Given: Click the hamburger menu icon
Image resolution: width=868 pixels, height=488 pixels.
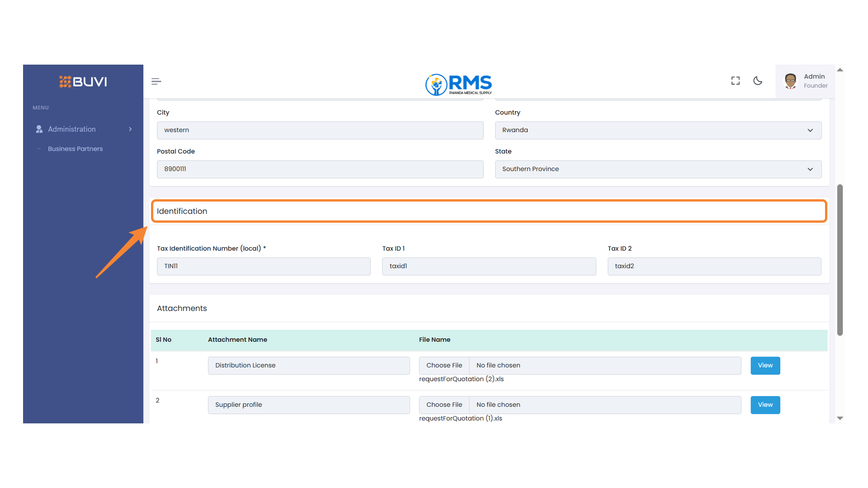Looking at the screenshot, I should 156,81.
